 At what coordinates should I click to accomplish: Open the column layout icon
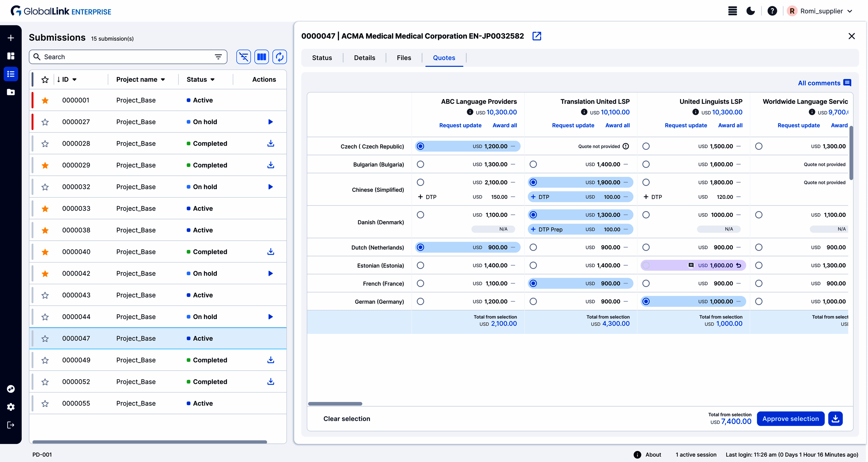[x=261, y=57]
